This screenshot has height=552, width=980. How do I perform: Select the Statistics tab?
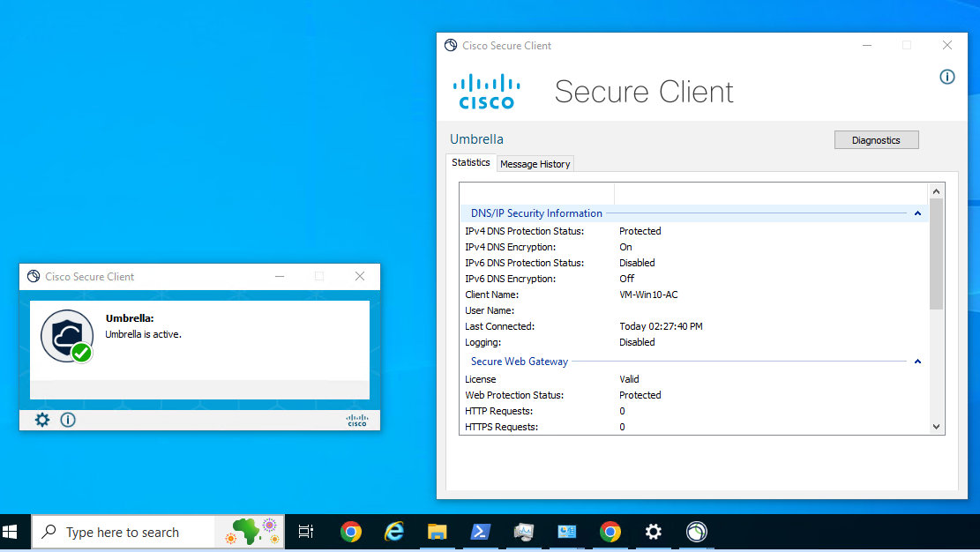point(471,162)
